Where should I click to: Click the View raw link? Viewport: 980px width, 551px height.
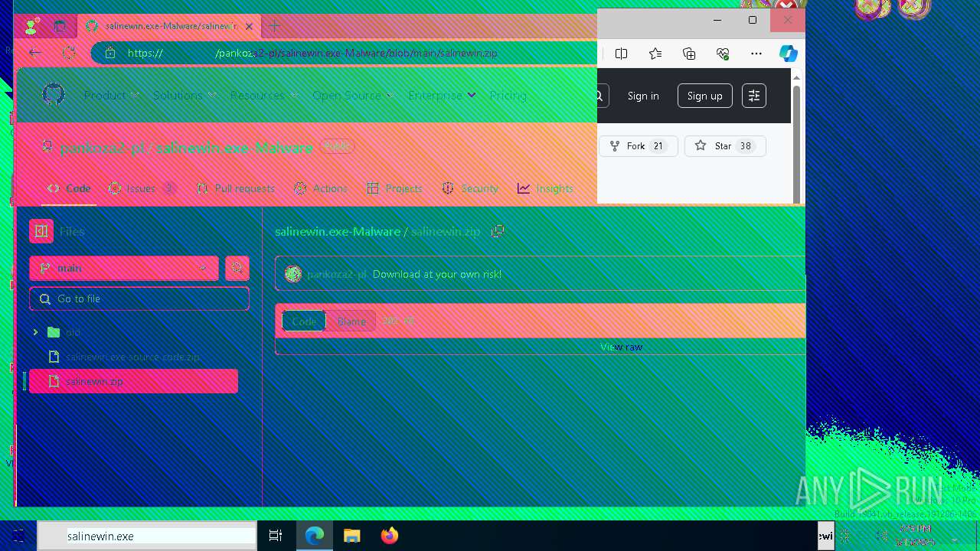click(622, 347)
